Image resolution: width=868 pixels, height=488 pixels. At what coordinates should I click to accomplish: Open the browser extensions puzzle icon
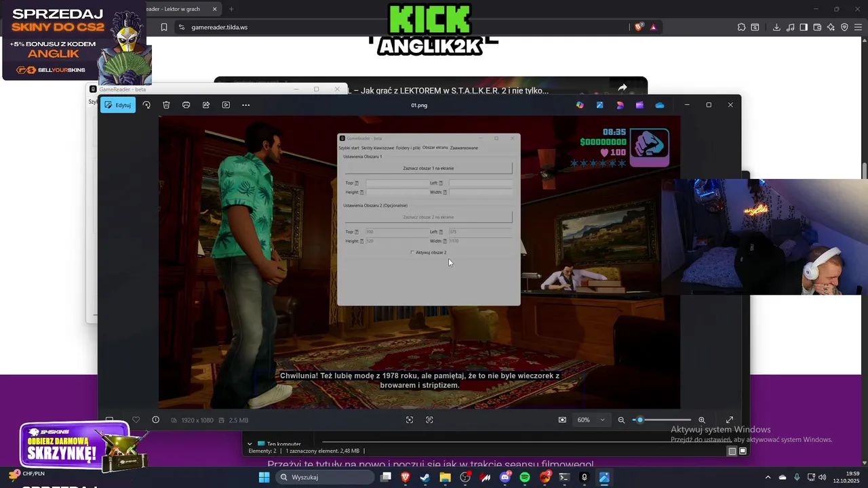point(741,27)
